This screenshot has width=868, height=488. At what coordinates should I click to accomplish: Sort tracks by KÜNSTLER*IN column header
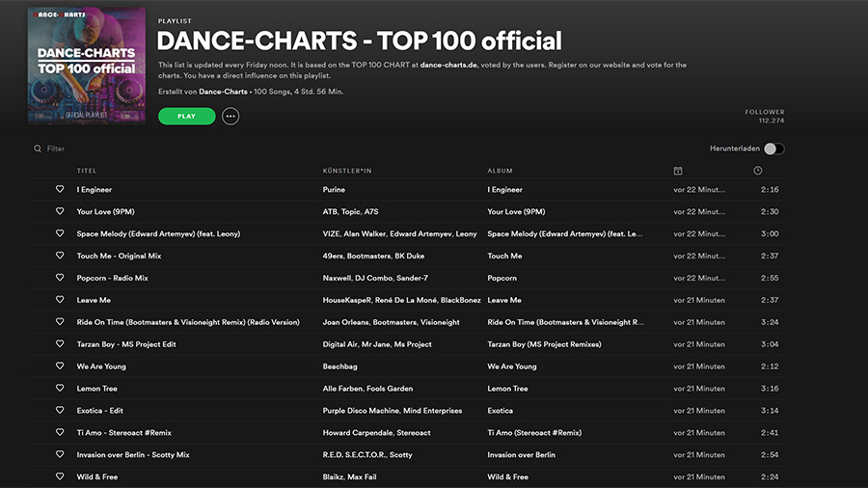(347, 171)
